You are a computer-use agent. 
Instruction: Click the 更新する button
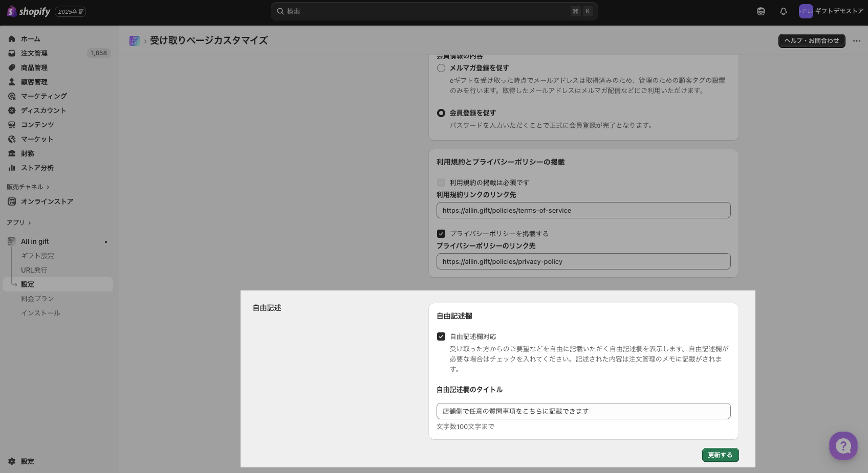720,455
